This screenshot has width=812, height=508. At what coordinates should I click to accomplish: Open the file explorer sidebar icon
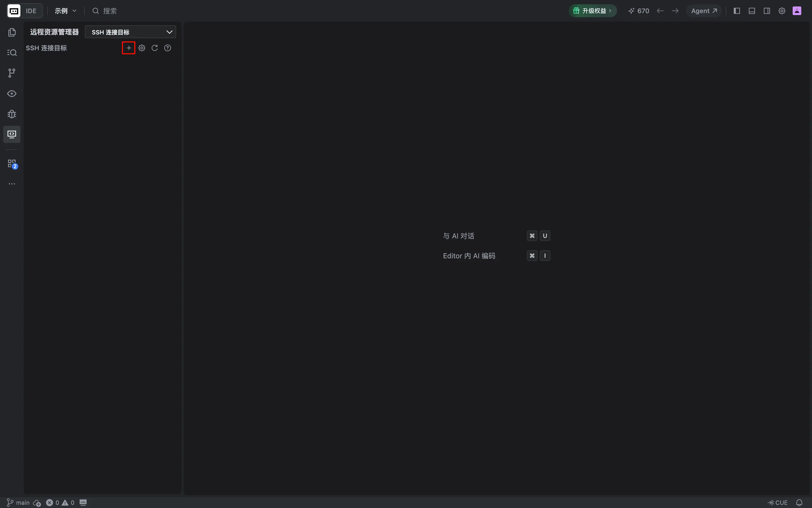[12, 32]
